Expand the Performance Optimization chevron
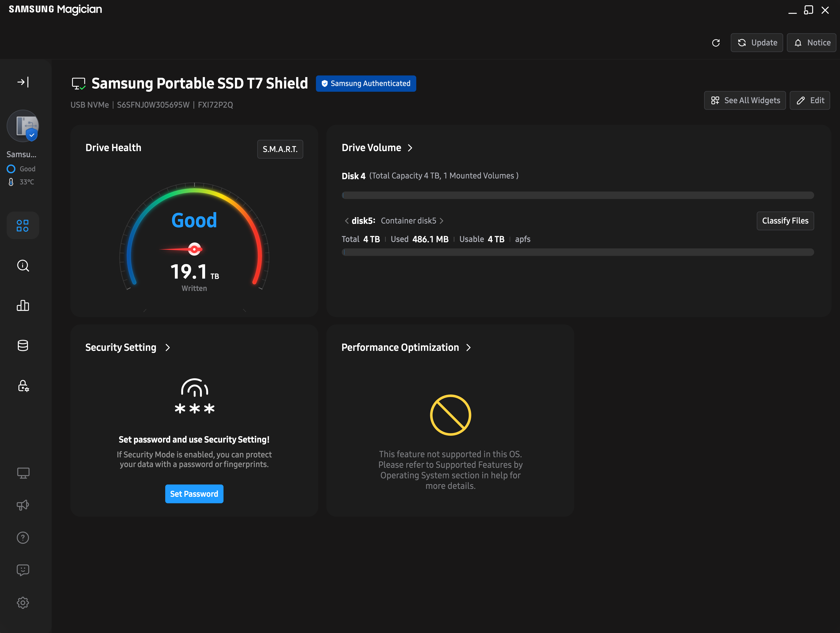Viewport: 840px width, 633px height. click(x=469, y=347)
